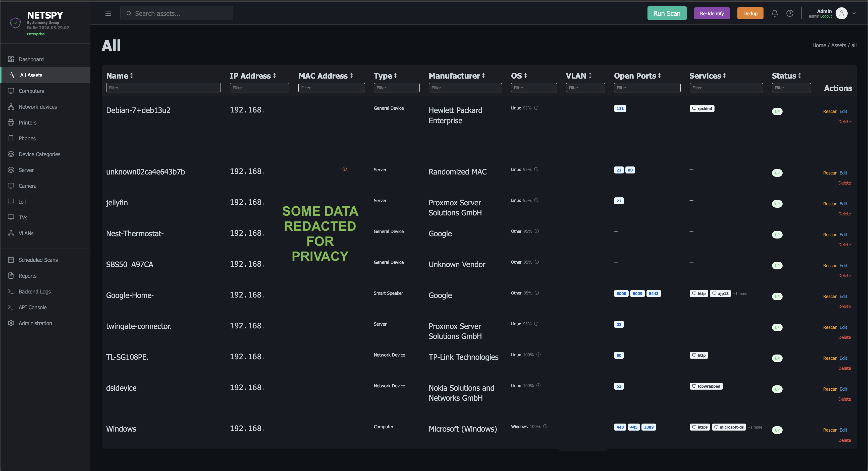Click the UP status badge for twingate-connector

(777, 327)
